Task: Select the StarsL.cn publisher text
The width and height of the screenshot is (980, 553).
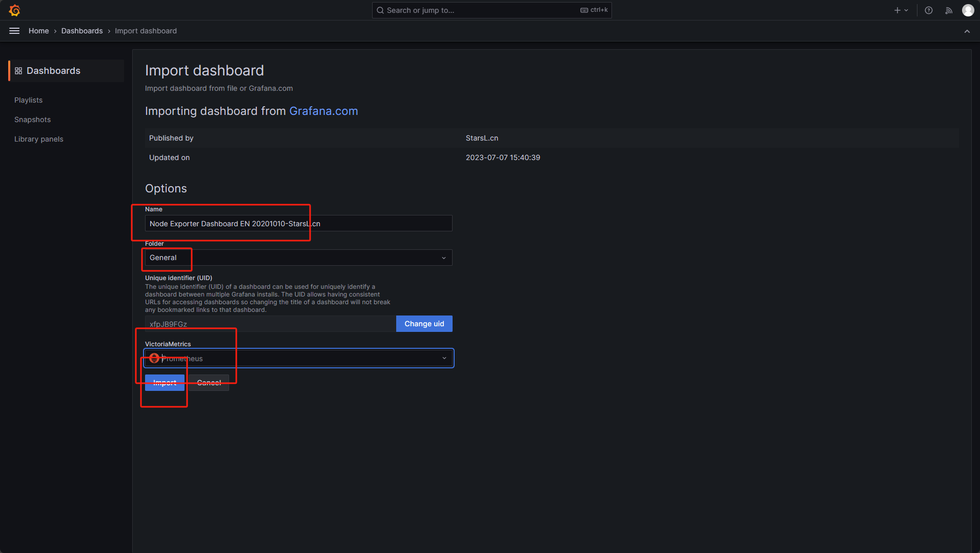Action: point(482,138)
